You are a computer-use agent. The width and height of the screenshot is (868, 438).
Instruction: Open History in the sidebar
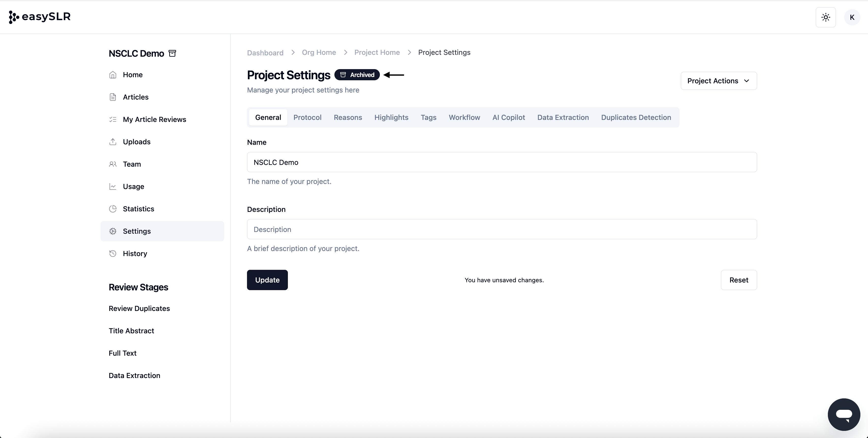162,253
